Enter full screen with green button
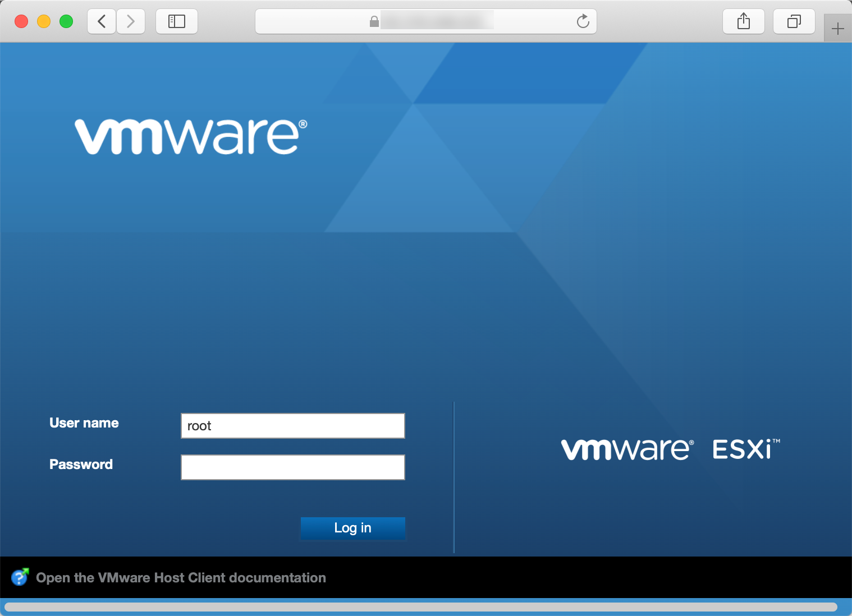Screen dimensions: 852x616 66,21
